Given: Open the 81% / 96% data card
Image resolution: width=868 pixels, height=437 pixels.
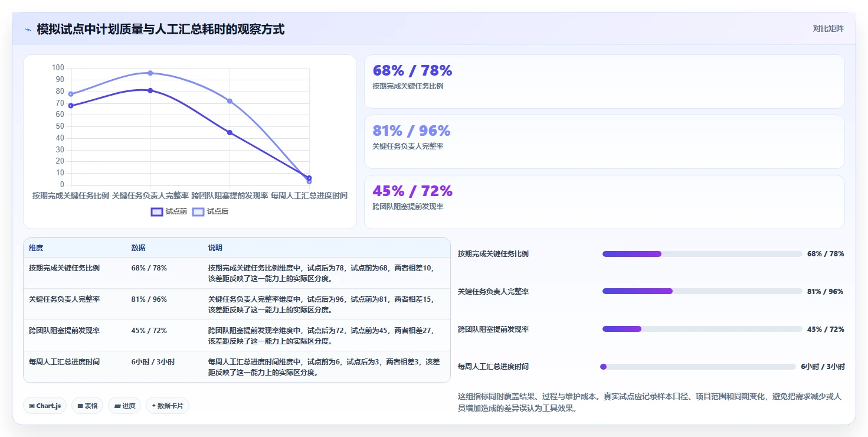Looking at the screenshot, I should (604, 142).
